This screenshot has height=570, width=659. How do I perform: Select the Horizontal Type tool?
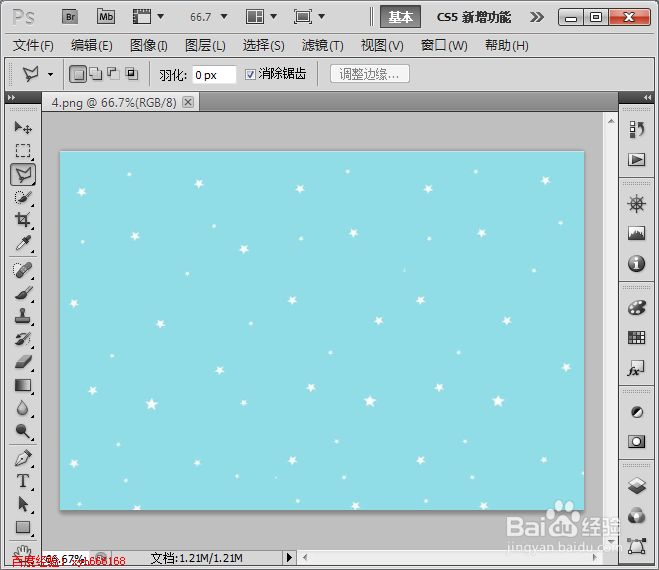point(23,481)
